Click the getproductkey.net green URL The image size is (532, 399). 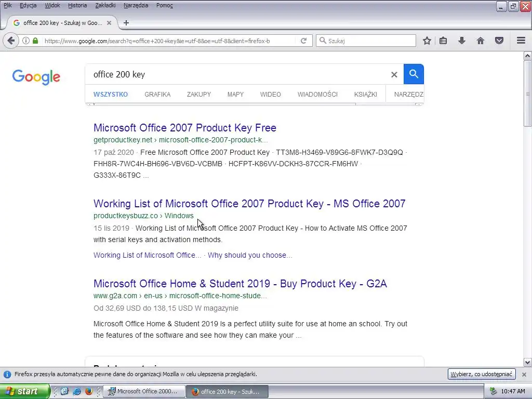pyautogui.click(x=180, y=140)
